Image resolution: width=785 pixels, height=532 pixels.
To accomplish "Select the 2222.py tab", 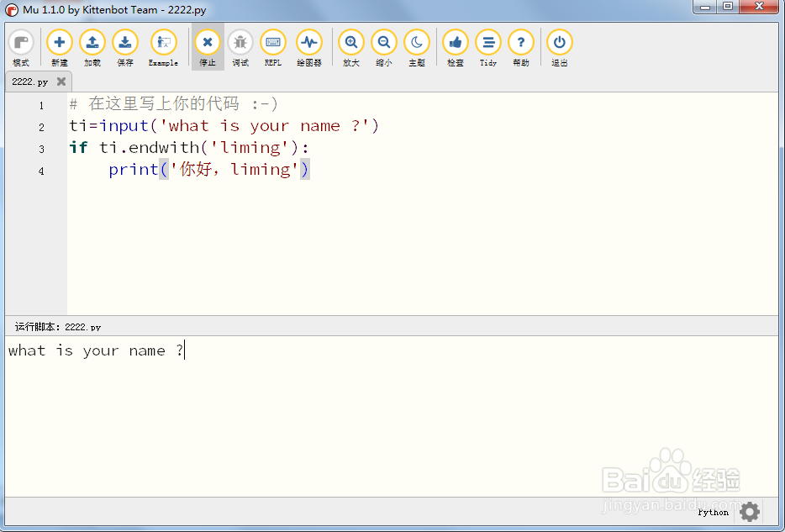I will pyautogui.click(x=29, y=82).
